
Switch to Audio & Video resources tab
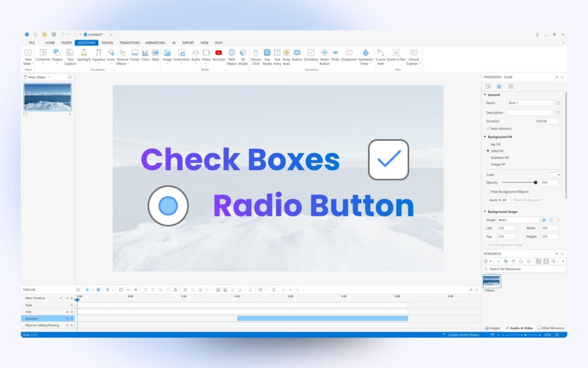[x=519, y=328]
